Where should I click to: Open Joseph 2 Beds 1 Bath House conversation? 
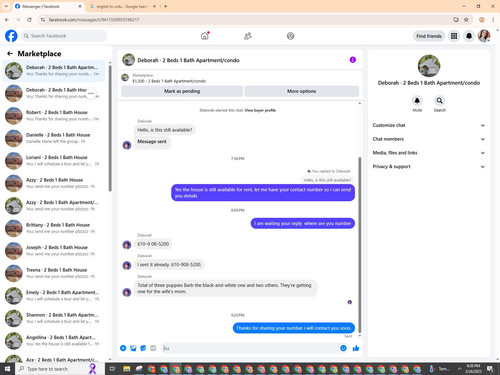coord(54,251)
